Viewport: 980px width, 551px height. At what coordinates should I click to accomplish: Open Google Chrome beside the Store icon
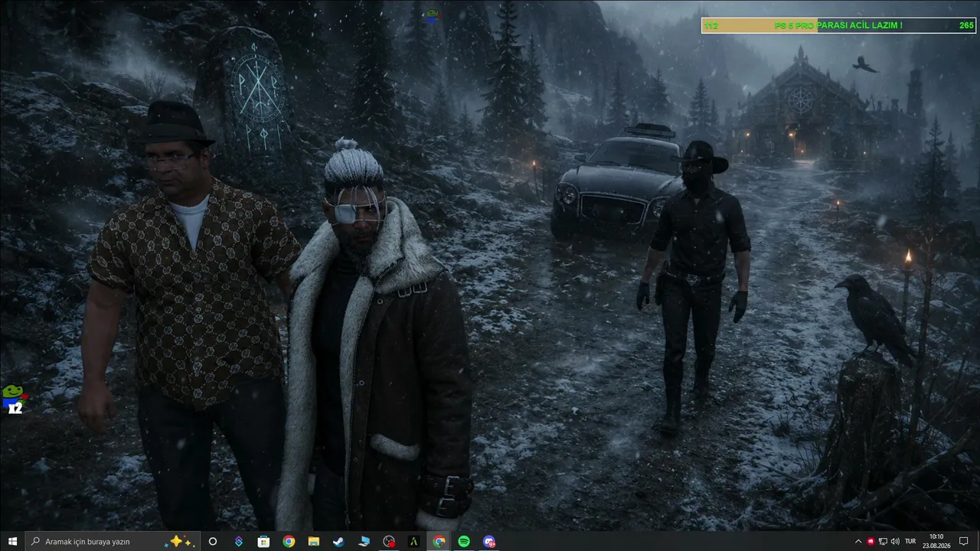click(289, 541)
